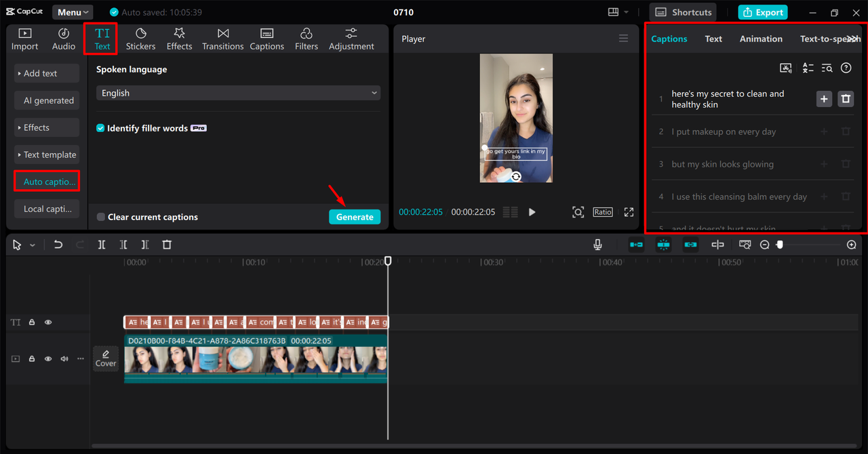Click the player focus/scan frame icon
The height and width of the screenshot is (454, 868).
pyautogui.click(x=578, y=212)
